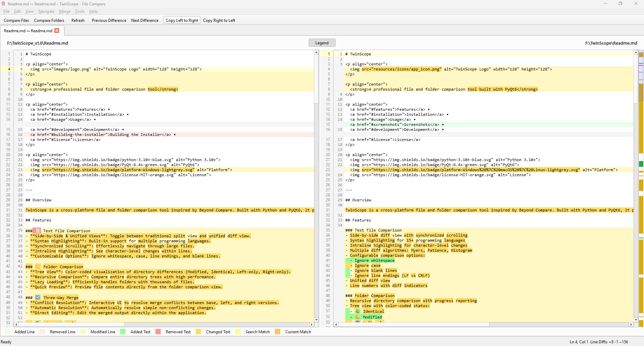
Task: Toggle the Legend button
Action: coord(322,43)
